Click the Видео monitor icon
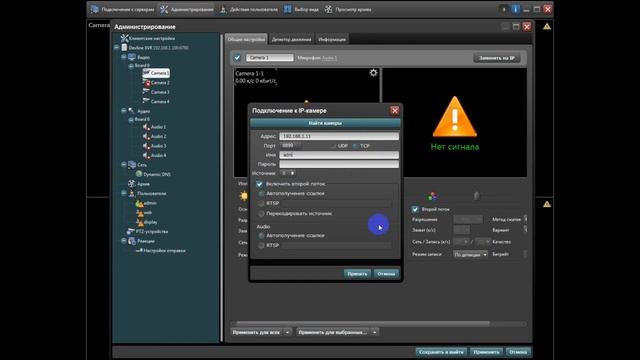The height and width of the screenshot is (360, 640). pyautogui.click(x=132, y=57)
